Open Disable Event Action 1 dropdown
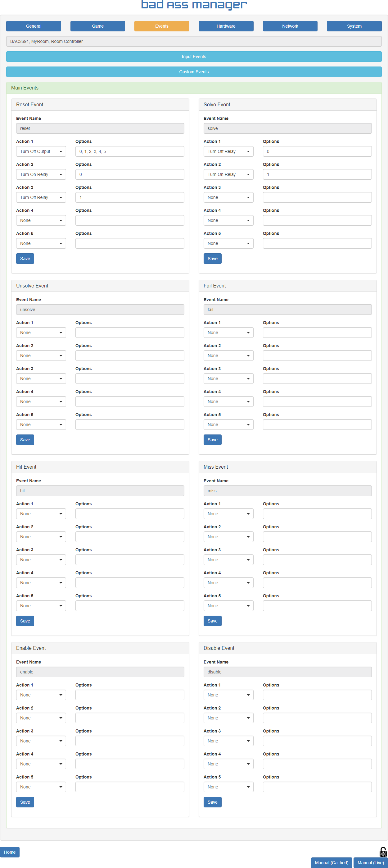Screen dimensions: 388x868 coord(228,695)
